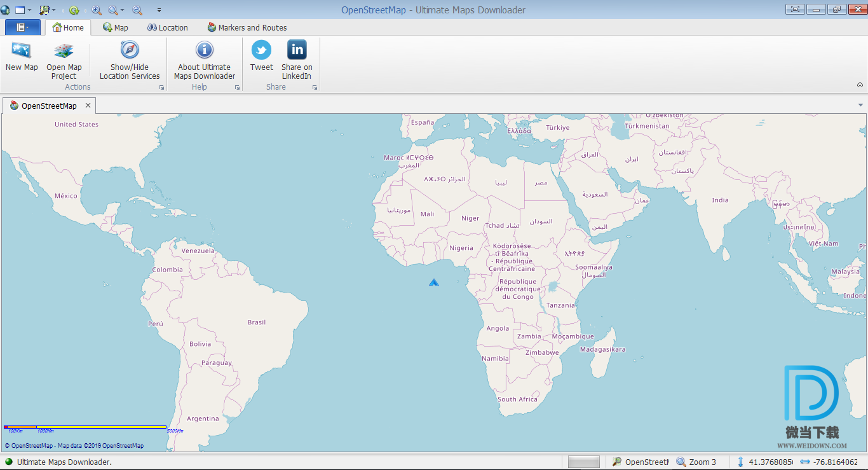Click the full screen mode button in title bar
This screenshot has height=470, width=868.
tap(795, 10)
